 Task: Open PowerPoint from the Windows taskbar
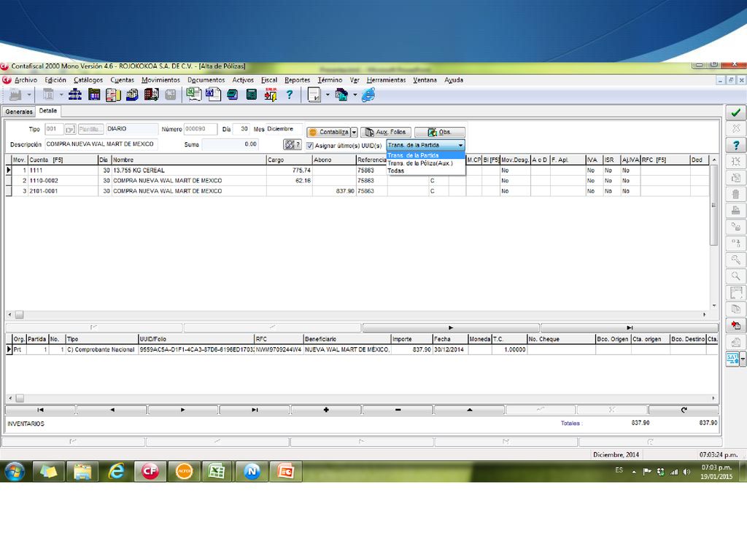(285, 471)
